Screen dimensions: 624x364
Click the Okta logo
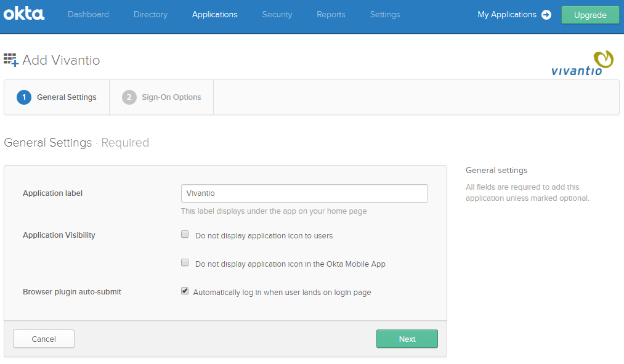coord(24,14)
